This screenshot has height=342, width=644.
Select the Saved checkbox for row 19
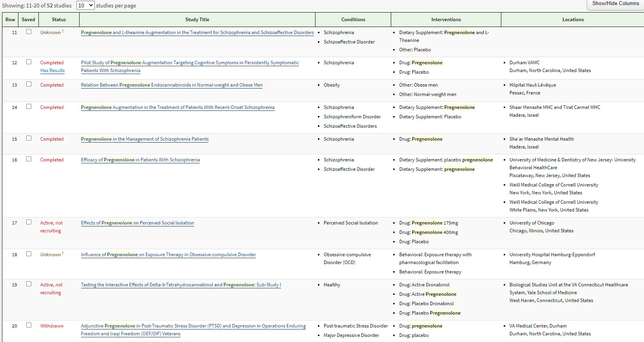[x=29, y=284]
